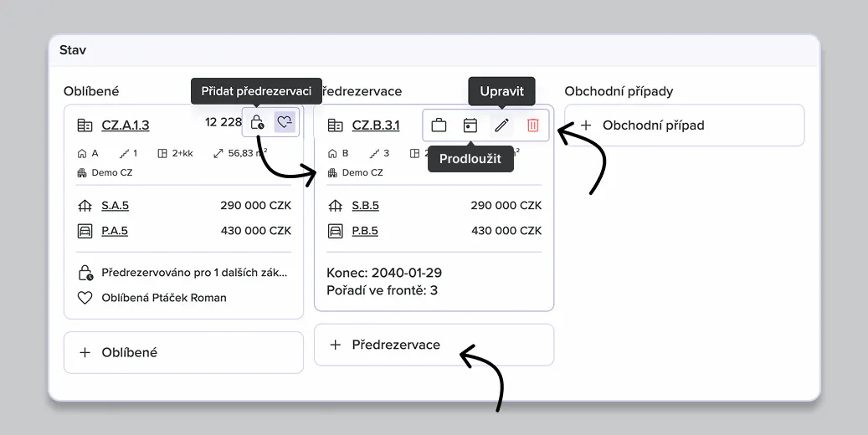Image resolution: width=868 pixels, height=435 pixels.
Task: Click the cellar icon next to S.B.5
Action: pyautogui.click(x=335, y=206)
